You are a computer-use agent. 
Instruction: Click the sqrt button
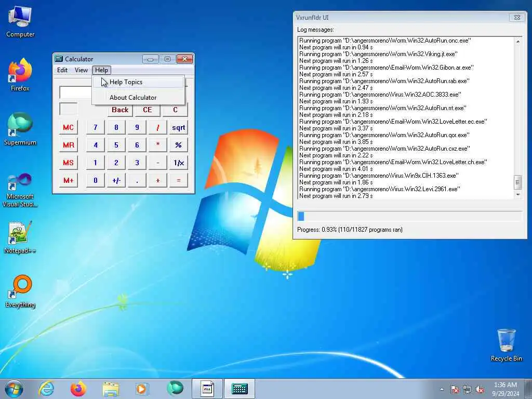pyautogui.click(x=179, y=128)
